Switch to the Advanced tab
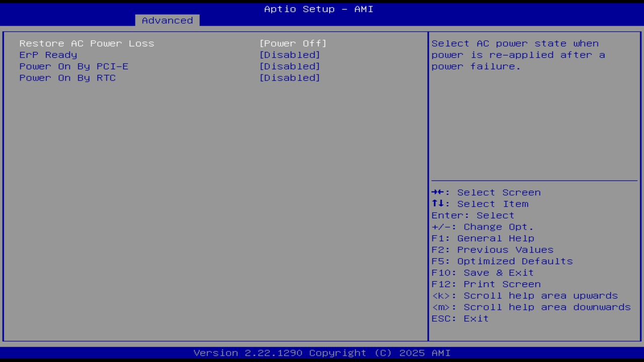This screenshot has height=362, width=644. (x=167, y=20)
